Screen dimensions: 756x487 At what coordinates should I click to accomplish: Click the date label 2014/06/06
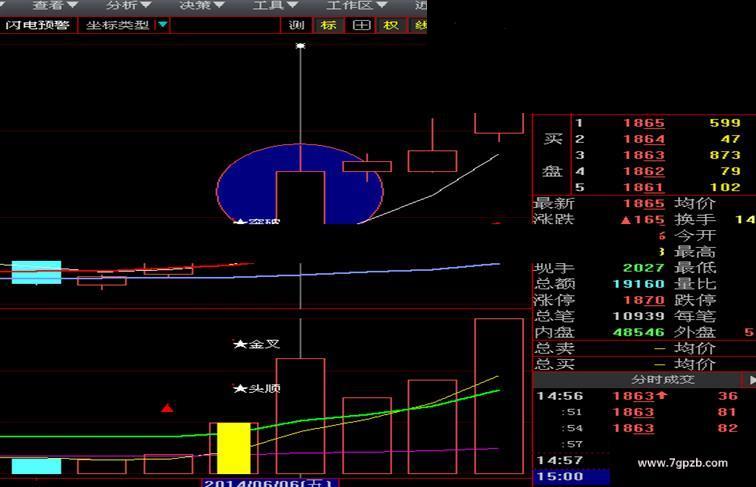269,483
